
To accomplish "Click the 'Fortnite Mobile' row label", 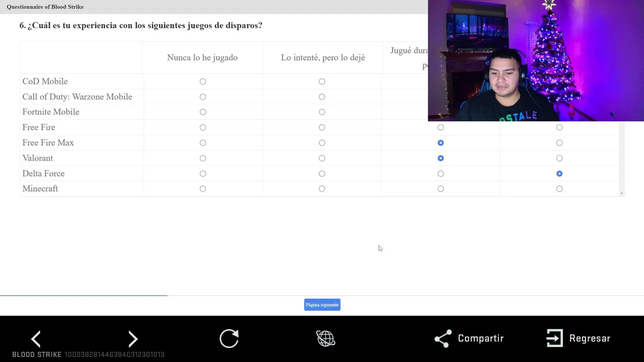I will pyautogui.click(x=51, y=112).
